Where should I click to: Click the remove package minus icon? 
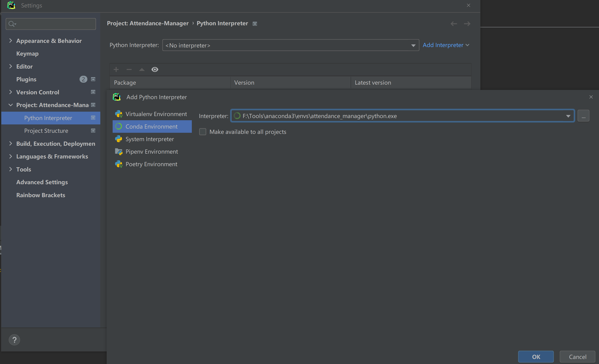coord(129,69)
